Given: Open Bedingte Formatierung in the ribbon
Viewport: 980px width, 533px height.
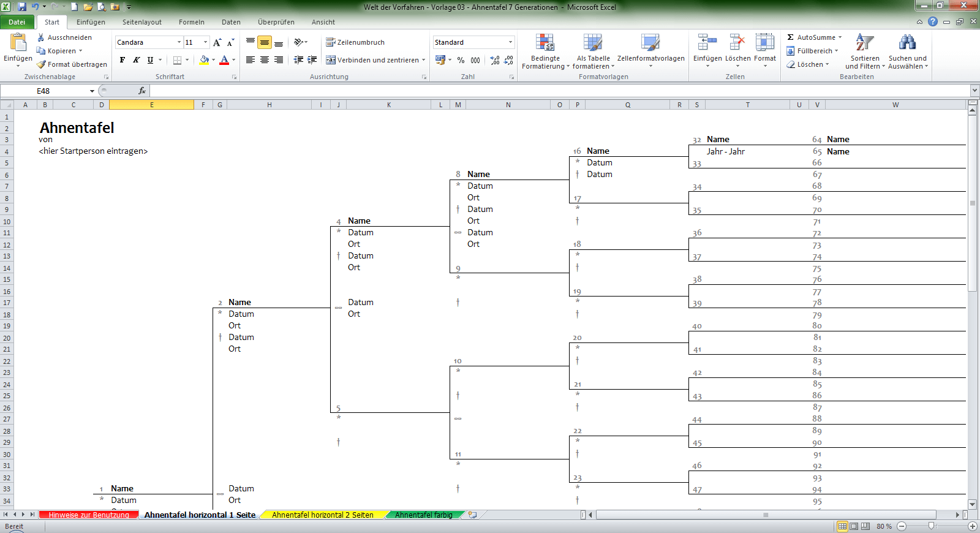Looking at the screenshot, I should pyautogui.click(x=545, y=51).
